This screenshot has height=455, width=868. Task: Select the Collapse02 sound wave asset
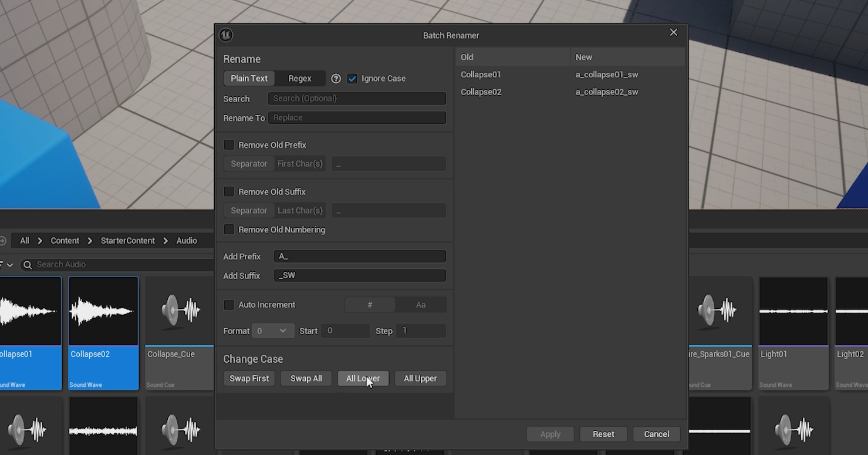pyautogui.click(x=103, y=333)
